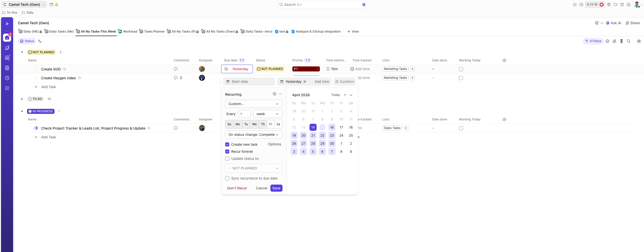
Task: Toggle the Recur forever checkbox
Action: tap(227, 152)
